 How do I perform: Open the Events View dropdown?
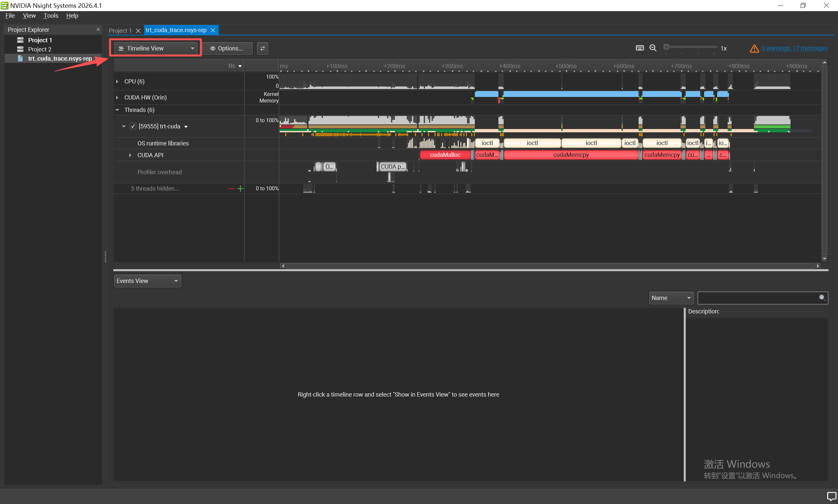[147, 281]
